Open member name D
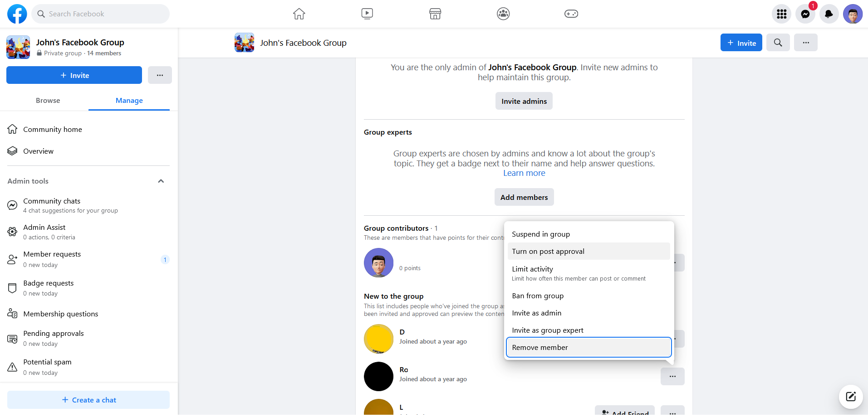 pos(402,332)
